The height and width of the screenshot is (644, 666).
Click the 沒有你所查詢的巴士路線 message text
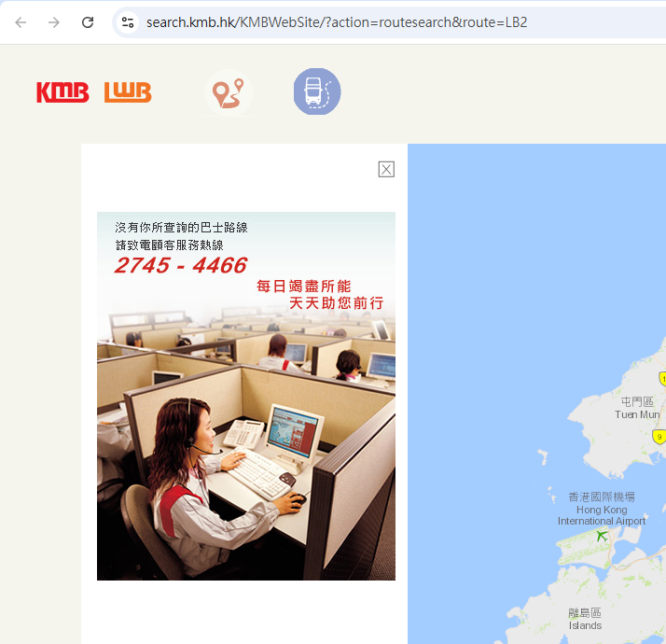(x=181, y=227)
